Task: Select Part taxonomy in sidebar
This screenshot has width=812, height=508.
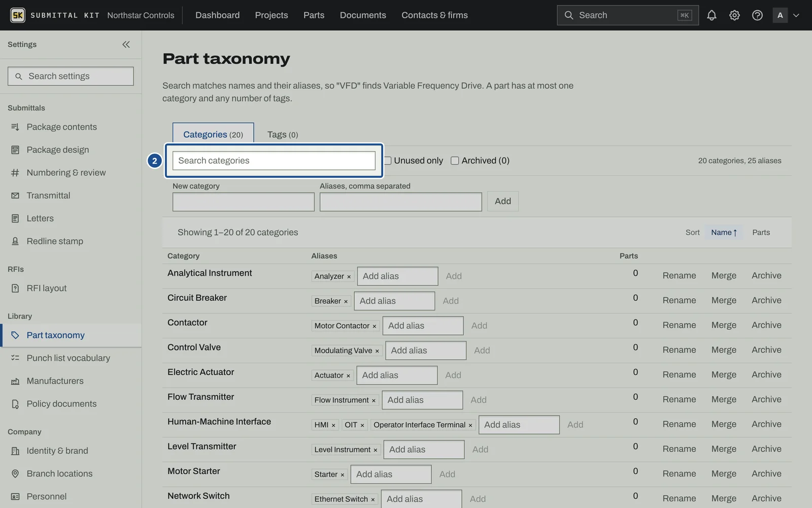Action: point(71,335)
